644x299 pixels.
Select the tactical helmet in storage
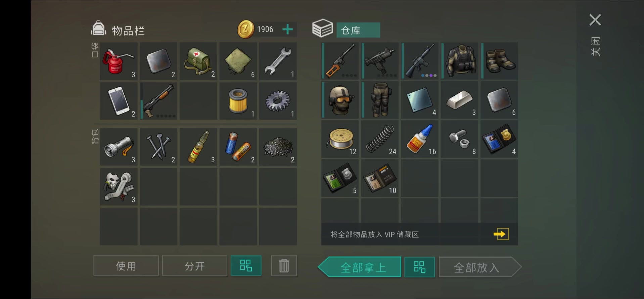(340, 100)
